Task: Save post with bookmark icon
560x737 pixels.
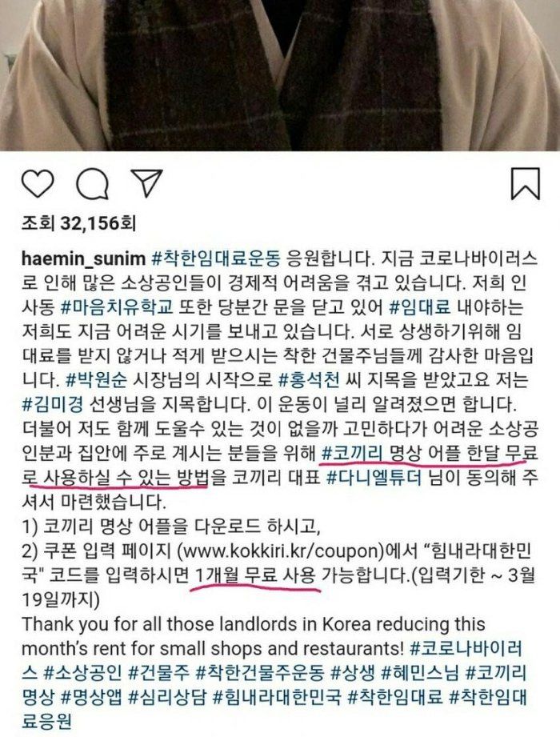Action: pyautogui.click(x=526, y=184)
